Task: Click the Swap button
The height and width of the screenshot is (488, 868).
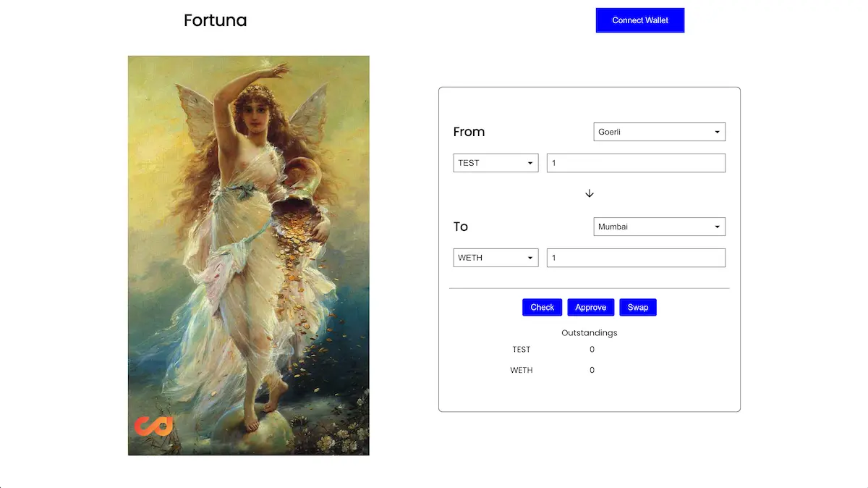Action: click(638, 307)
